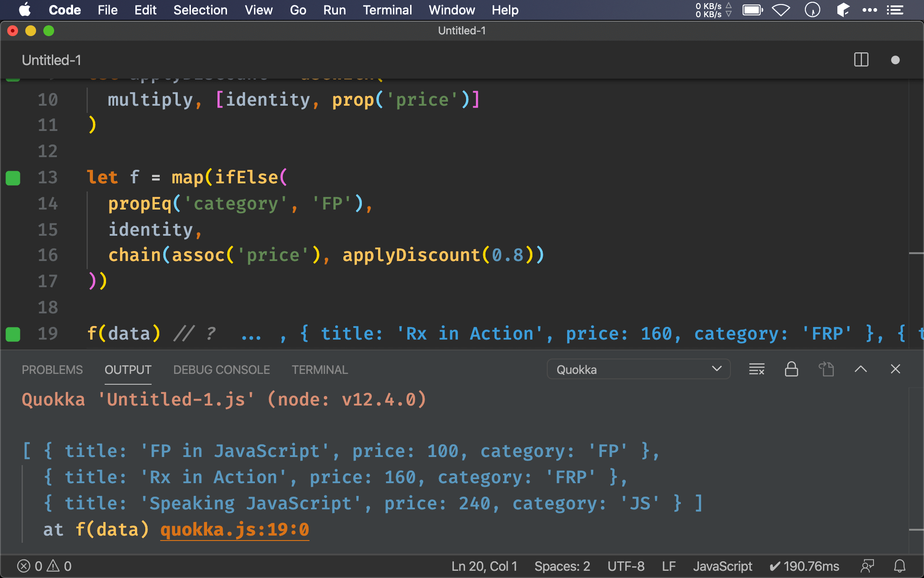Open the notifications bell
The height and width of the screenshot is (578, 924).
(x=900, y=566)
